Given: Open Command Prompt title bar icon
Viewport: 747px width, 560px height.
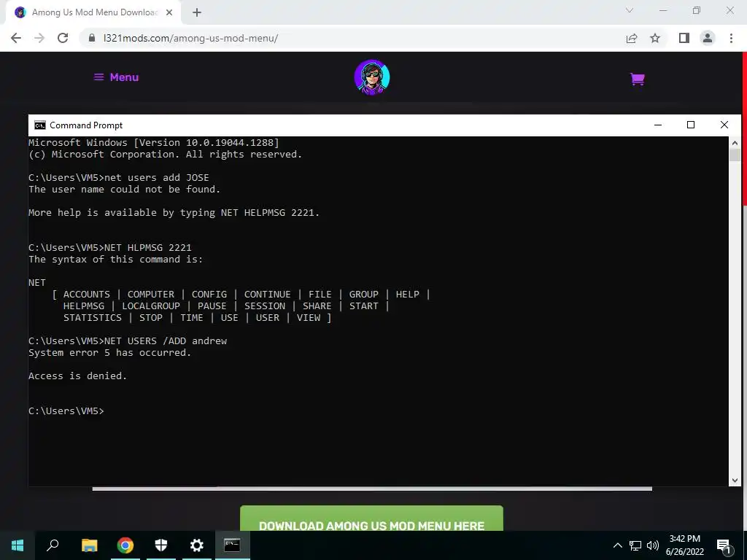Looking at the screenshot, I should (40, 125).
